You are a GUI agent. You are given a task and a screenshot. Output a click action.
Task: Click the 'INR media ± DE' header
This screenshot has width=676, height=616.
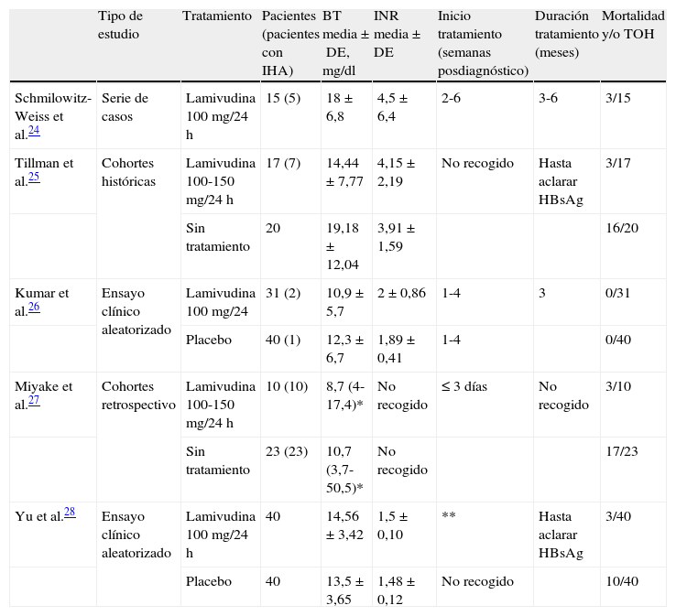398,34
